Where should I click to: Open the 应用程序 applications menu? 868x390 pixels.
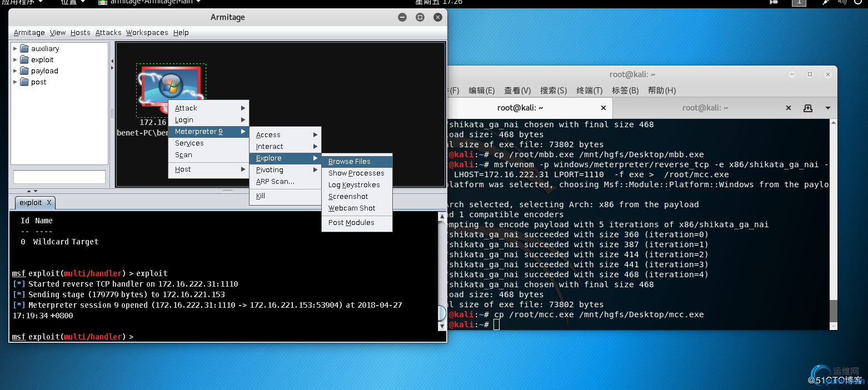(22, 2)
